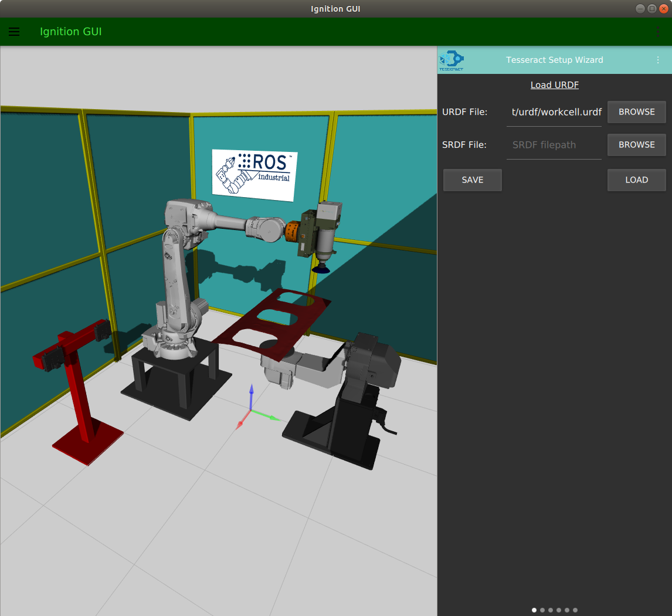This screenshot has width=672, height=616.
Task: Browse for a URDF file
Action: pos(636,112)
